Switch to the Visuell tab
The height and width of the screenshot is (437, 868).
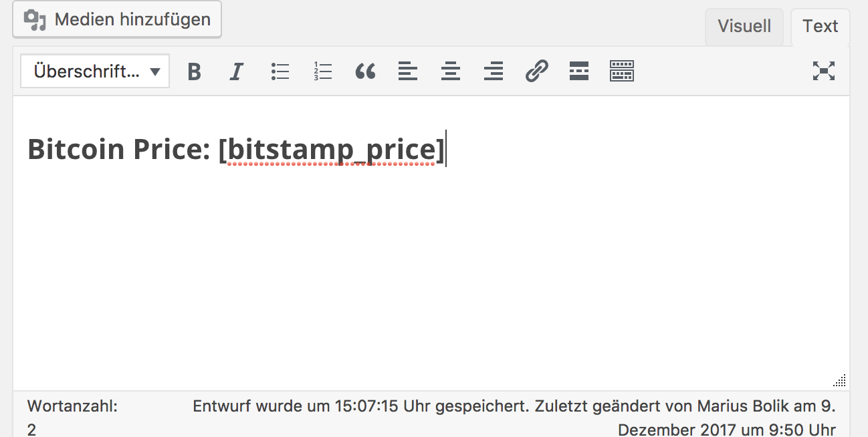pyautogui.click(x=744, y=27)
